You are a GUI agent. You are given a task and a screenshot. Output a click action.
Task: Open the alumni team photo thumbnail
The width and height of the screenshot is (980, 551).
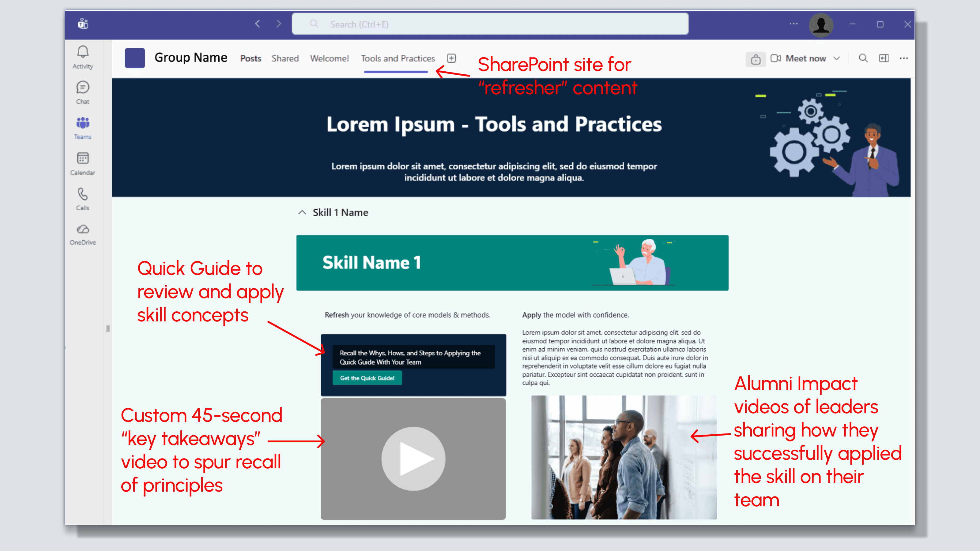click(x=624, y=457)
